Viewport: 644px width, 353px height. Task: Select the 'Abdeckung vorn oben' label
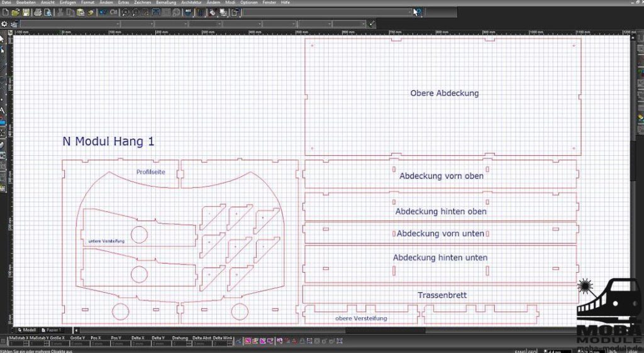tap(441, 176)
